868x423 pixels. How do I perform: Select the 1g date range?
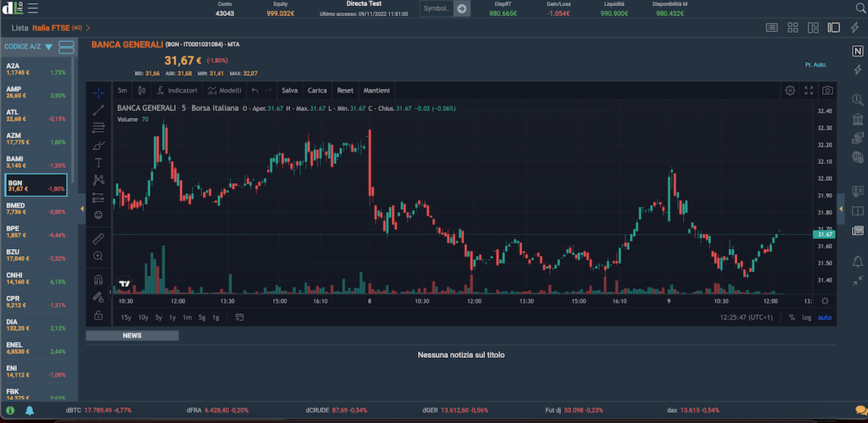(216, 318)
